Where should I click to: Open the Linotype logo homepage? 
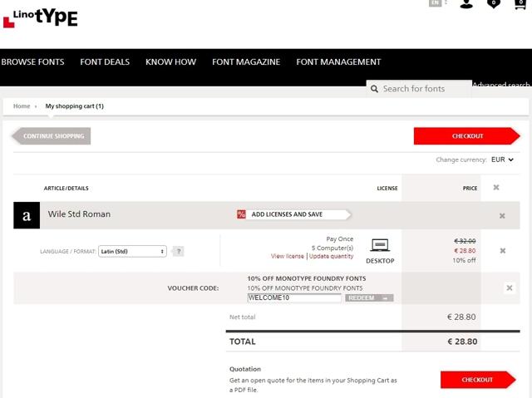point(41,18)
